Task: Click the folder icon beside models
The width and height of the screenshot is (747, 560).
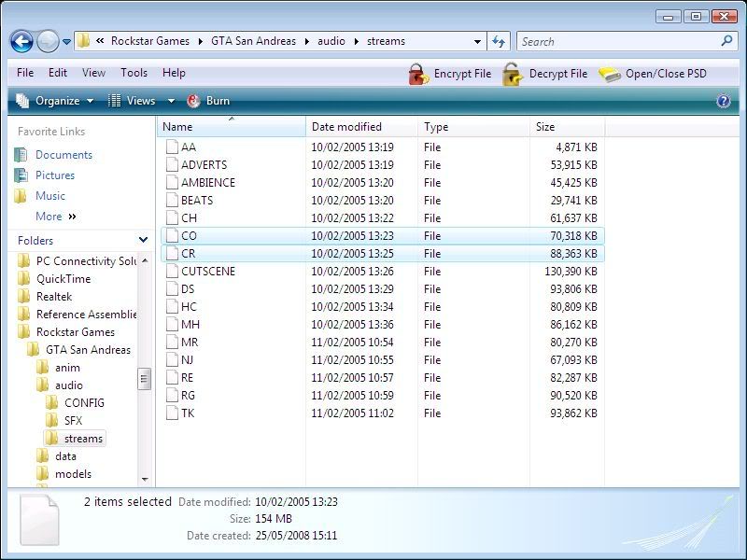Action: coord(42,474)
